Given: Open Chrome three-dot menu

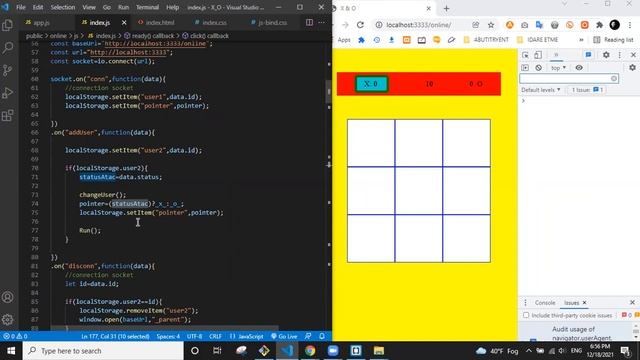Looking at the screenshot, I should pyautogui.click(x=630, y=25).
